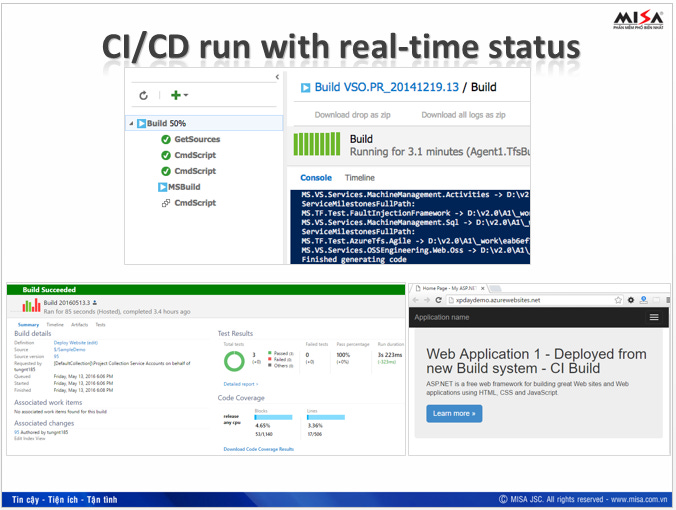Click the green build progress bars
The height and width of the screenshot is (510, 676).
317,144
